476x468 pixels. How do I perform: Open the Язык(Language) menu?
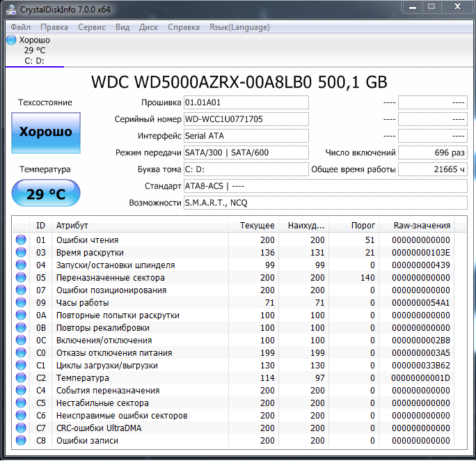tap(239, 27)
